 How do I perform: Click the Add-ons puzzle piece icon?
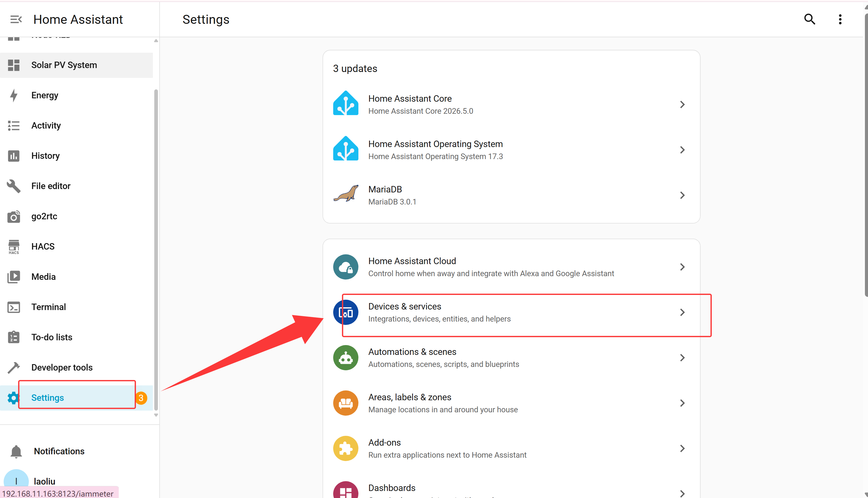tap(346, 448)
